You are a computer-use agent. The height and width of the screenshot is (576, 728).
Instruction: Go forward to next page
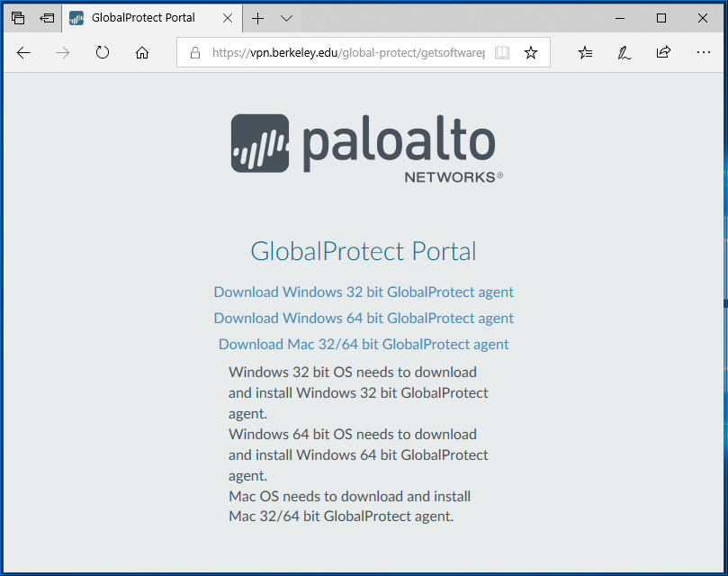(x=63, y=52)
